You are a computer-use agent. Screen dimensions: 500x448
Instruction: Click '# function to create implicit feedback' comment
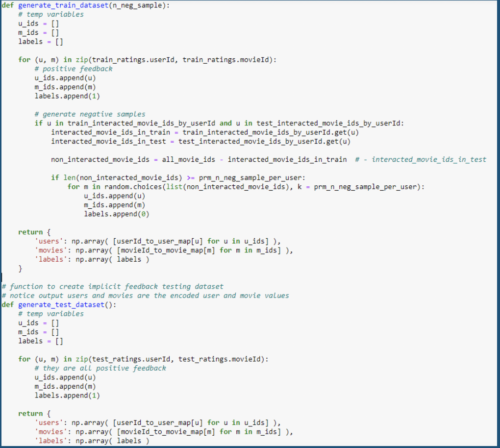click(113, 287)
